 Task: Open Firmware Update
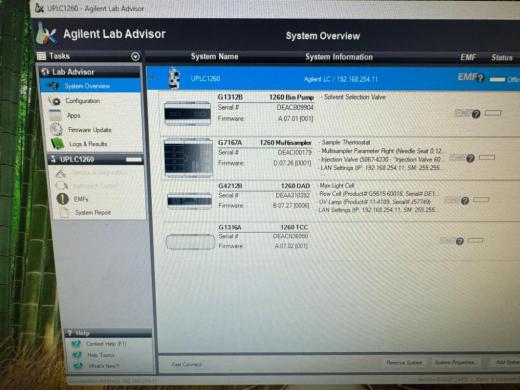coord(89,130)
